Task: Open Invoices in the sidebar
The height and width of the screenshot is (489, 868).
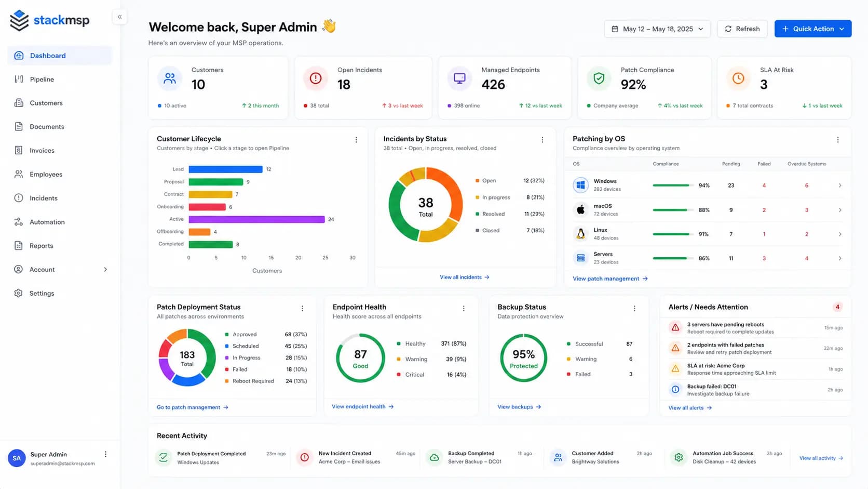Action: [x=60, y=151]
